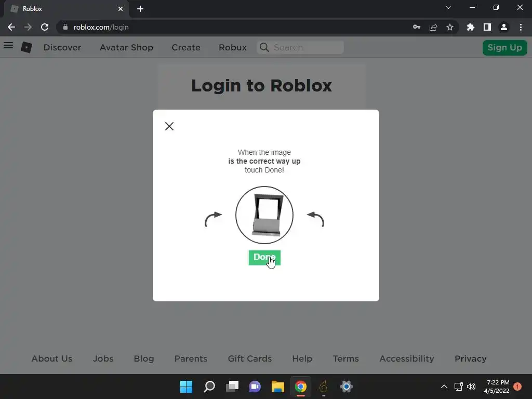
Task: Reload the page
Action: pyautogui.click(x=45, y=27)
